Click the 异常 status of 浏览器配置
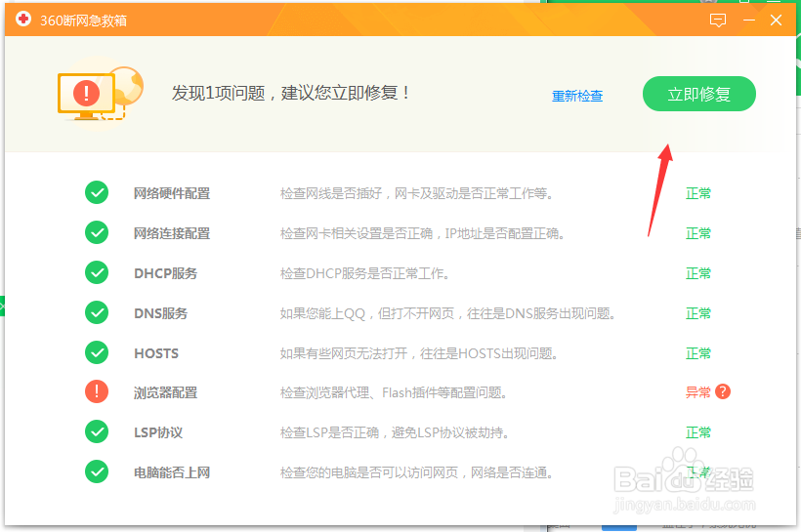 pyautogui.click(x=697, y=392)
